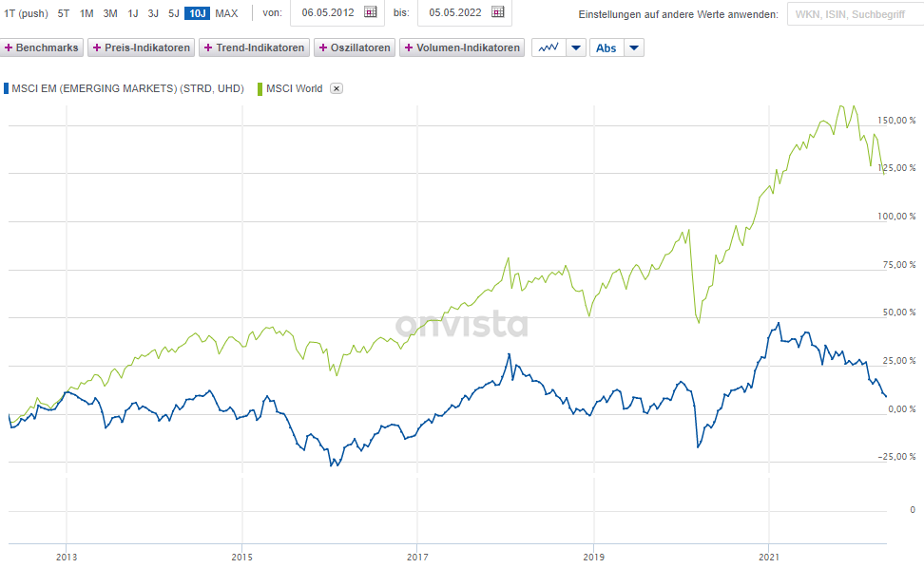Select the 5J time range
The height and width of the screenshot is (568, 924).
pyautogui.click(x=174, y=13)
